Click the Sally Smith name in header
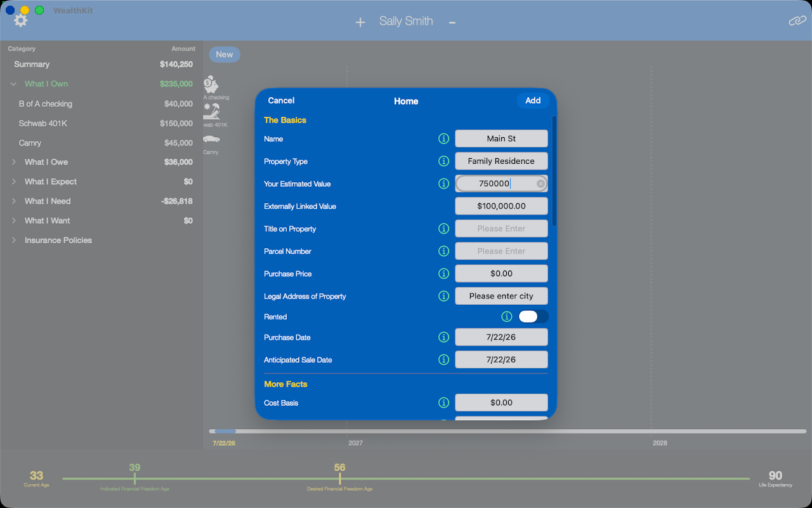This screenshot has height=508, width=812. [x=406, y=21]
